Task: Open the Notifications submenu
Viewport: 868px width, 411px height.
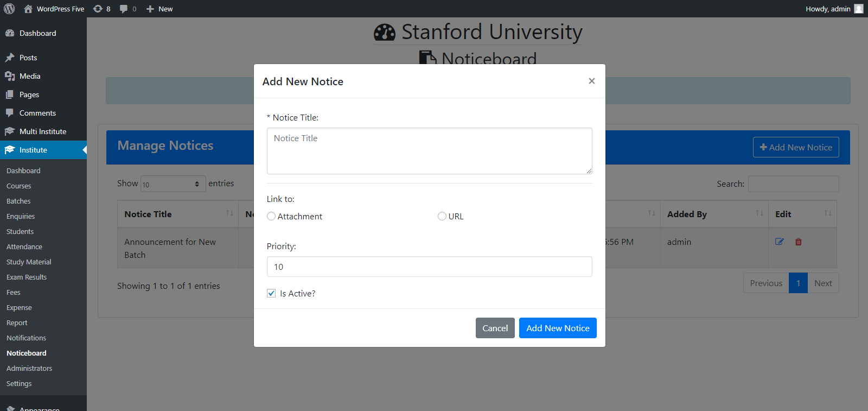Action: (x=26, y=338)
